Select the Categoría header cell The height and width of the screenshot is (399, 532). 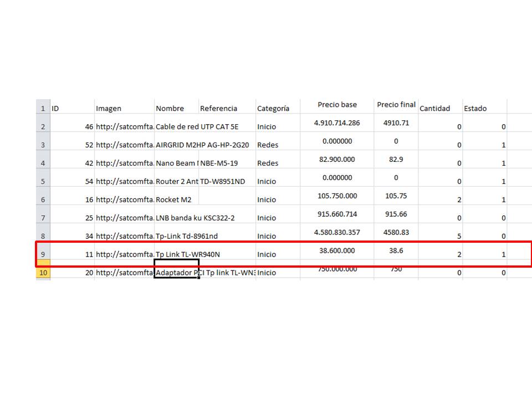(x=278, y=106)
